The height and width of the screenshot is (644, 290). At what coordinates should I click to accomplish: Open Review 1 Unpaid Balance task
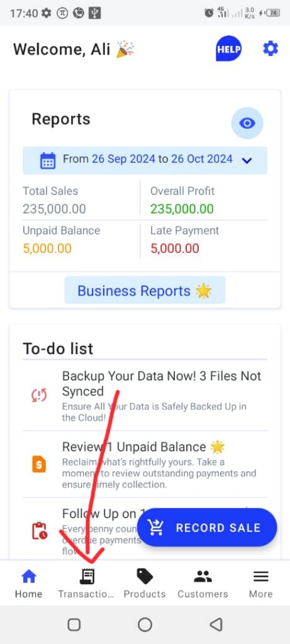[x=145, y=465]
